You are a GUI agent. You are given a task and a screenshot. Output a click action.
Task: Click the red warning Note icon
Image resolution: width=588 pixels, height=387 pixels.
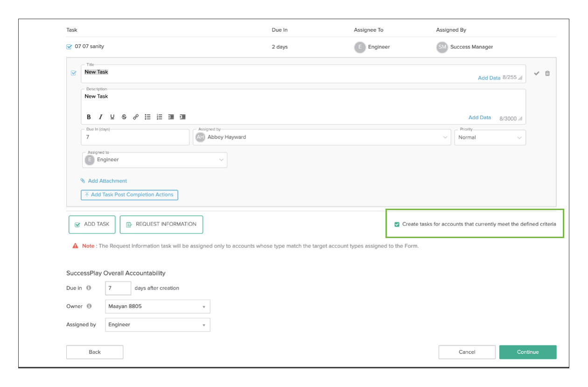(x=75, y=246)
